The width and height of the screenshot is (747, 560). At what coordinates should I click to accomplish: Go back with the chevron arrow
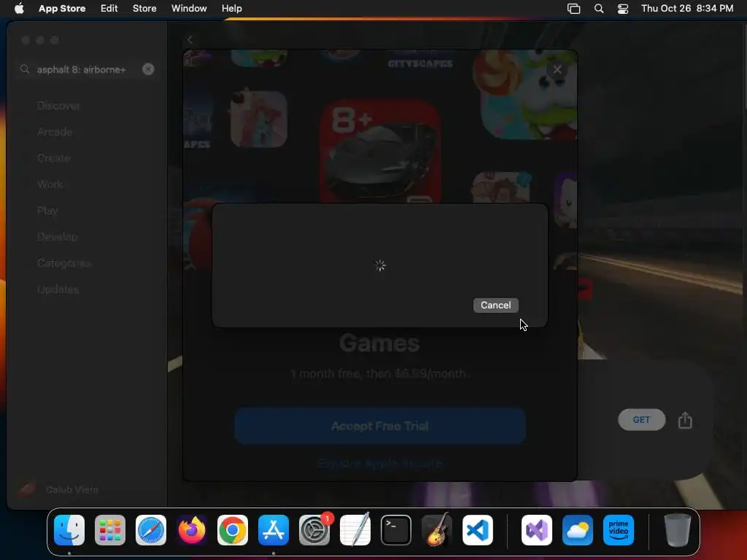click(x=190, y=40)
